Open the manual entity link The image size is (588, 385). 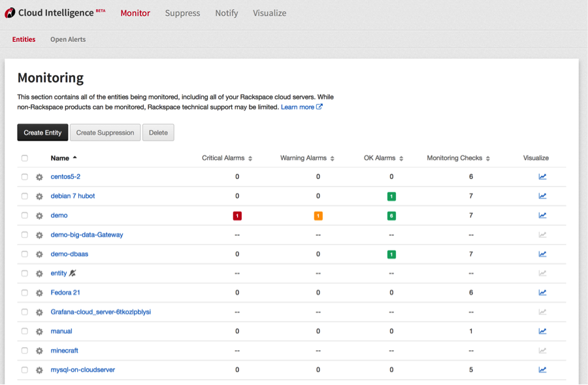61,331
